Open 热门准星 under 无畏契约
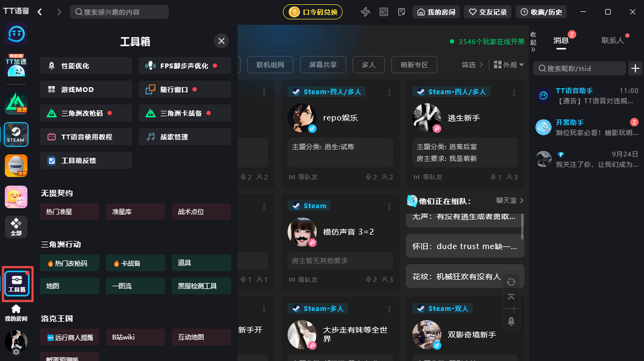 (70, 212)
